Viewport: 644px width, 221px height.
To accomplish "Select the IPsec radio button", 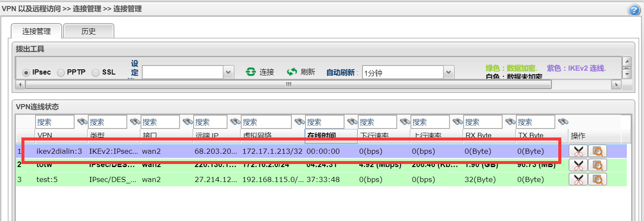I will click(26, 72).
